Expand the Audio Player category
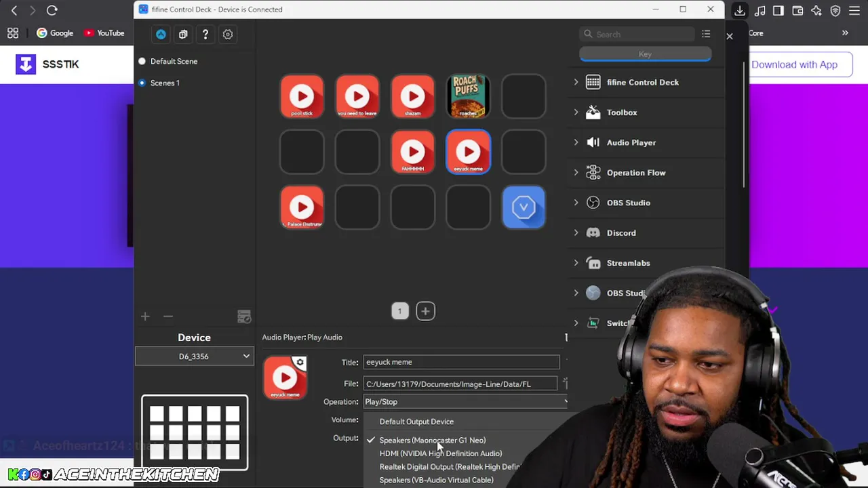Screen dimensions: 868x488 pos(576,142)
